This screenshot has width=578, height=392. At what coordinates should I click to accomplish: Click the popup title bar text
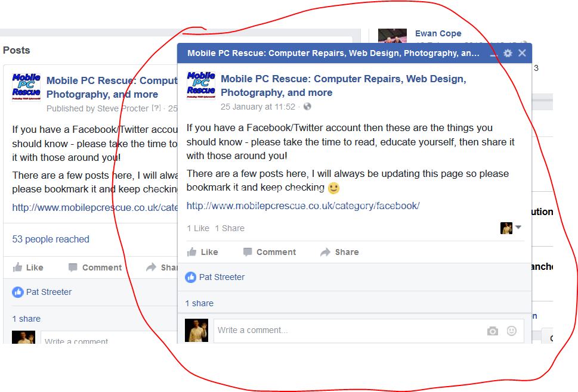tap(333, 53)
